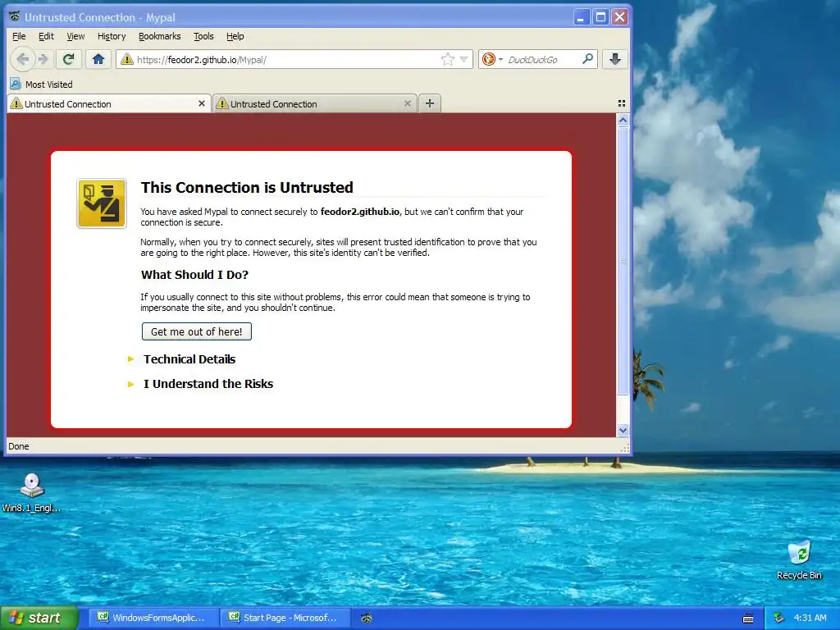840x630 pixels.
Task: Reload the current page
Action: pyautogui.click(x=68, y=59)
